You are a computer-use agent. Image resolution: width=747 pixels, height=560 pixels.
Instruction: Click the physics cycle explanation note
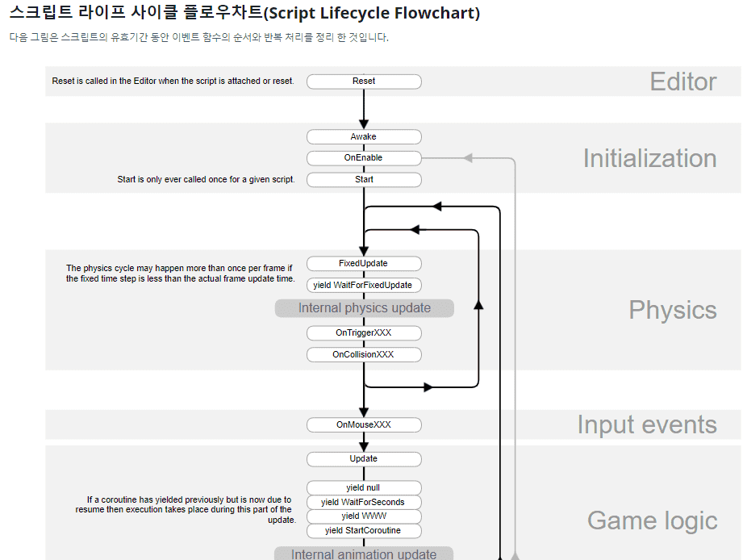pyautogui.click(x=180, y=274)
